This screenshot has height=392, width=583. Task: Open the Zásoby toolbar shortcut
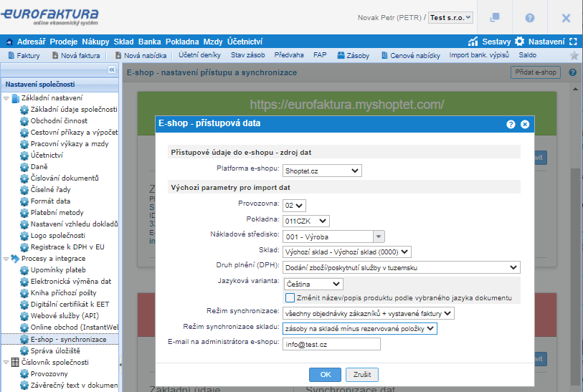pyautogui.click(x=353, y=55)
